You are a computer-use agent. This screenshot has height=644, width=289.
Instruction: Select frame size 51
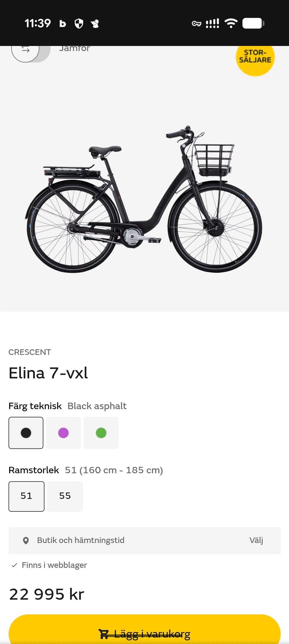click(x=26, y=496)
